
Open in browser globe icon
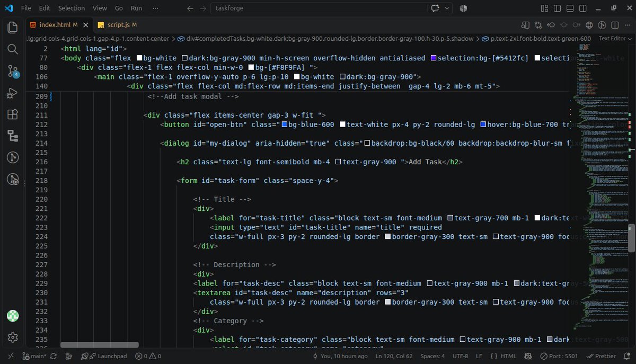click(589, 25)
